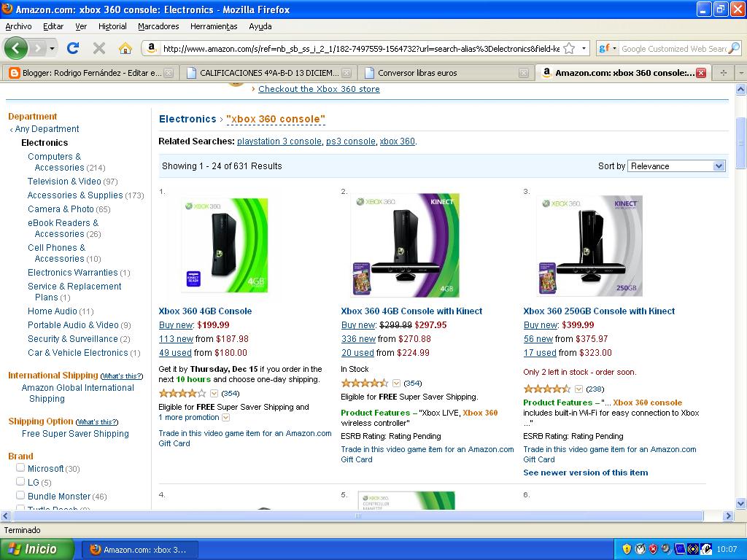Click the vertical scrollbar down arrow

tap(741, 503)
